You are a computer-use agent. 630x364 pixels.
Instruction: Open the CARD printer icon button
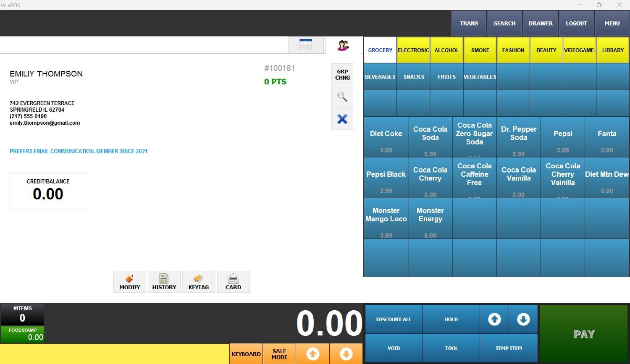point(233,282)
